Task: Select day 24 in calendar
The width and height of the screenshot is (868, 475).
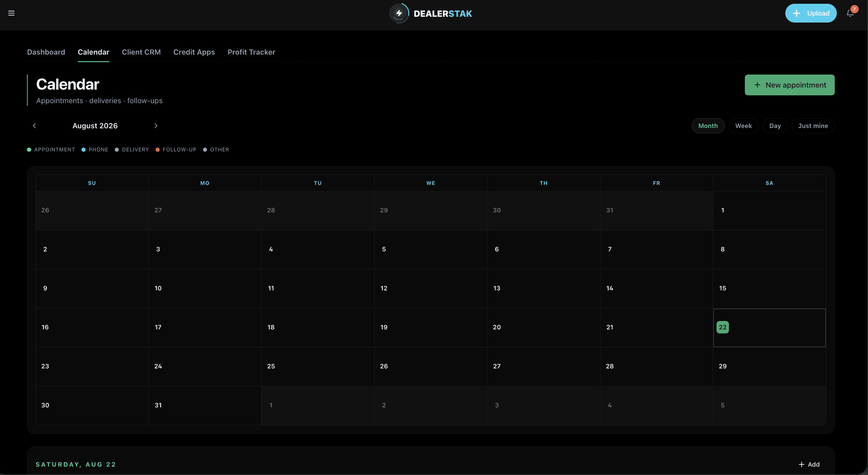Action: (205, 367)
